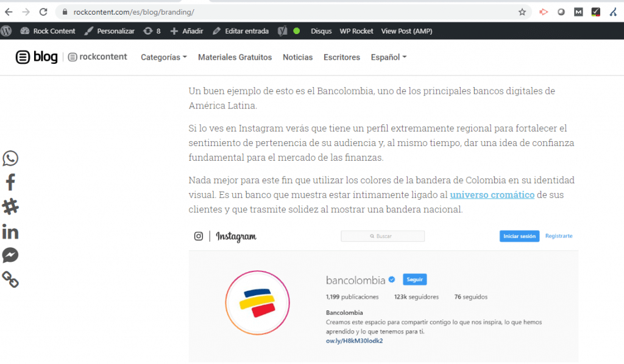This screenshot has height=364, width=624.
Task: Open Materiales Gratuitos menu item
Action: (235, 57)
